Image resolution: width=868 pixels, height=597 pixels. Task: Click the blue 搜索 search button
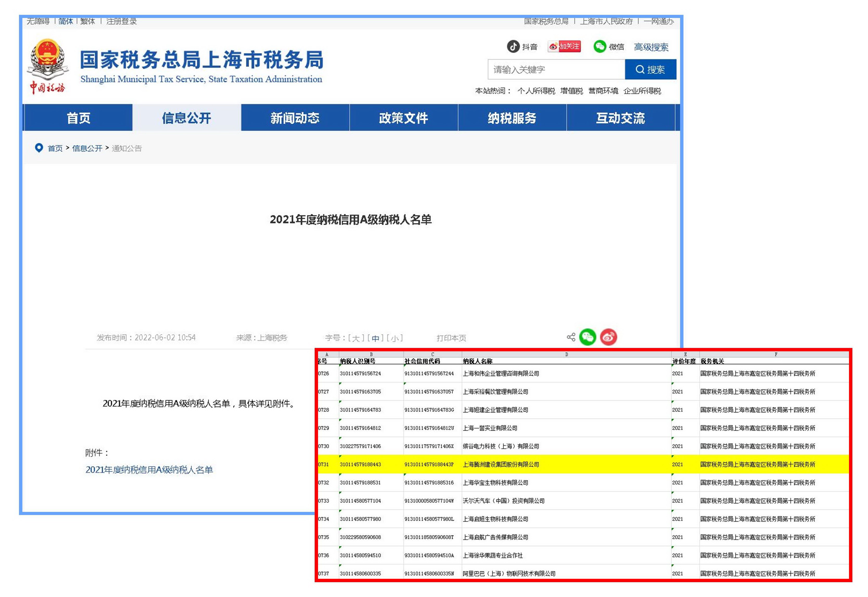point(650,69)
